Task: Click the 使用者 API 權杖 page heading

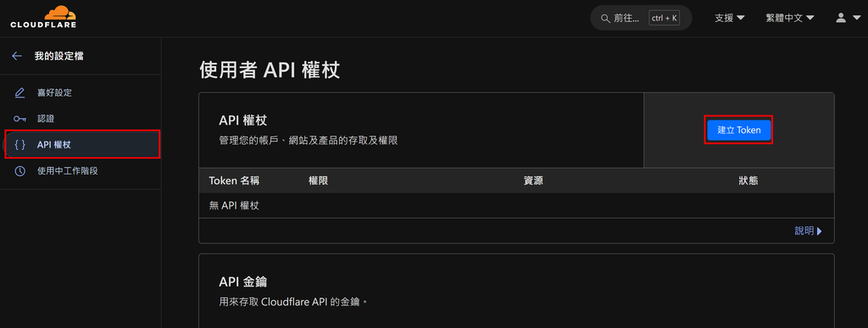Action: 269,70
